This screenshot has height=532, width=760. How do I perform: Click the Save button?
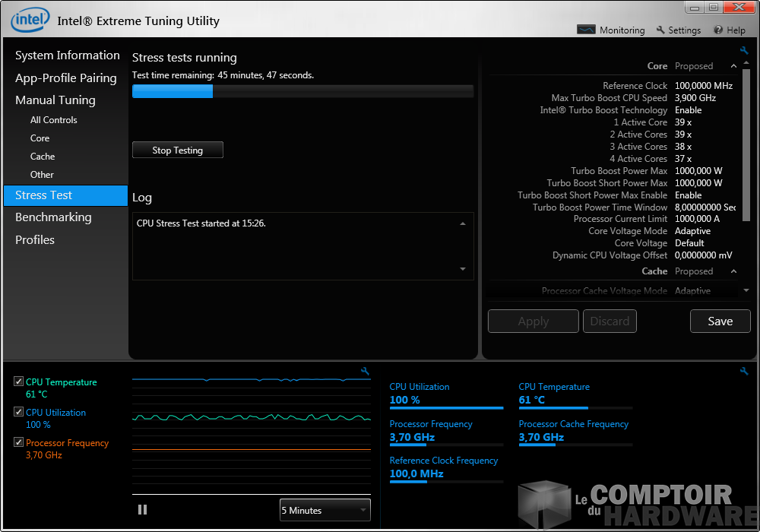pyautogui.click(x=720, y=321)
